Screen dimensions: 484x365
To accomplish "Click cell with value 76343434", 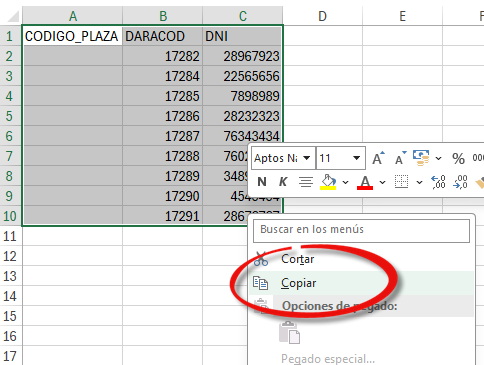I will point(243,135).
